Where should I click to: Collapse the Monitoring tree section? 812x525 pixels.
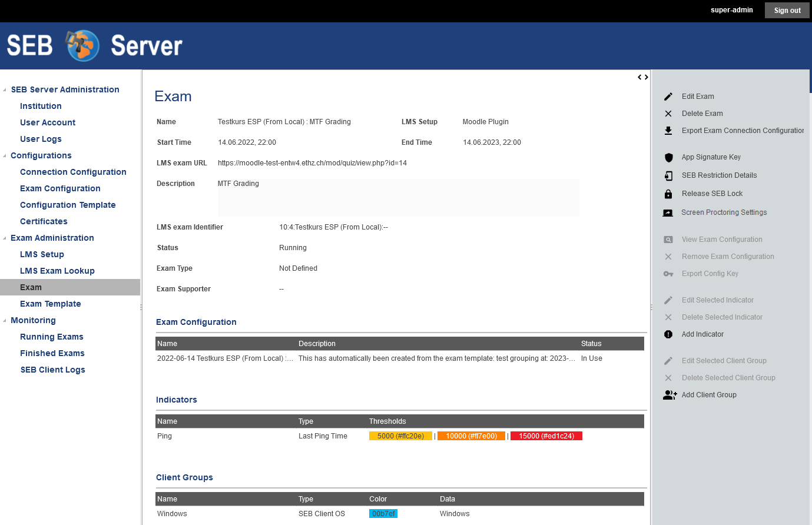pyautogui.click(x=5, y=321)
